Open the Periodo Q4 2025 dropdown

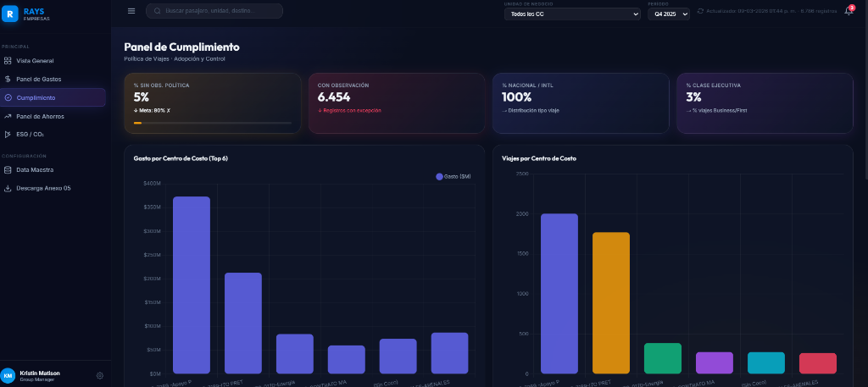click(x=670, y=14)
